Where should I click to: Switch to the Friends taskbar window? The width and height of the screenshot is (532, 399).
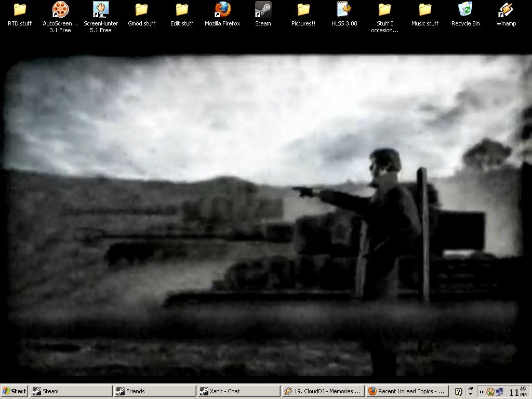point(155,391)
